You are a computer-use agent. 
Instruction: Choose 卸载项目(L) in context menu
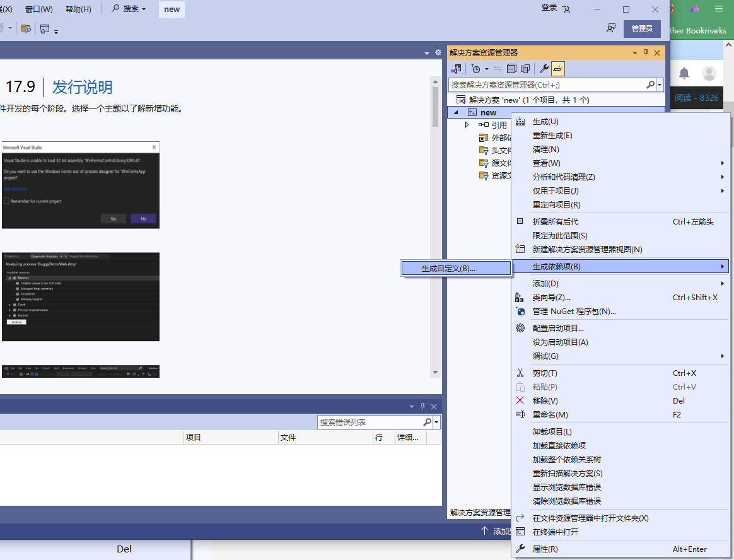coord(620,432)
